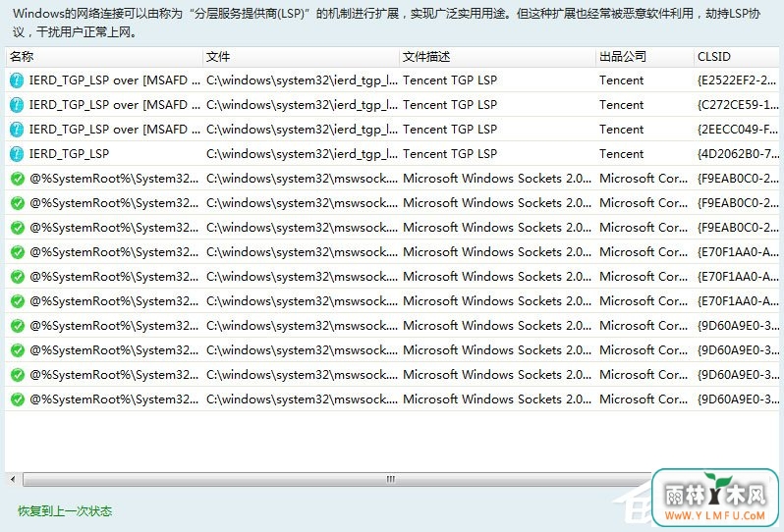Click name cell in {2EECC049-F row
This screenshot has height=532, width=784.
pyautogui.click(x=115, y=130)
